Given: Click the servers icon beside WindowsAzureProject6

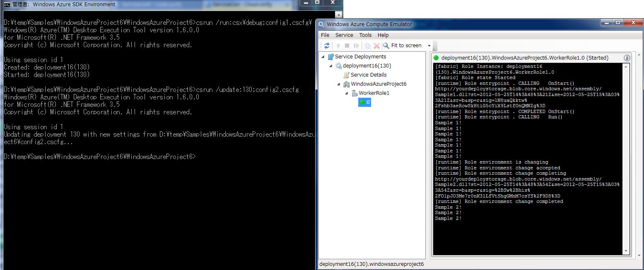Looking at the screenshot, I should point(346,84).
